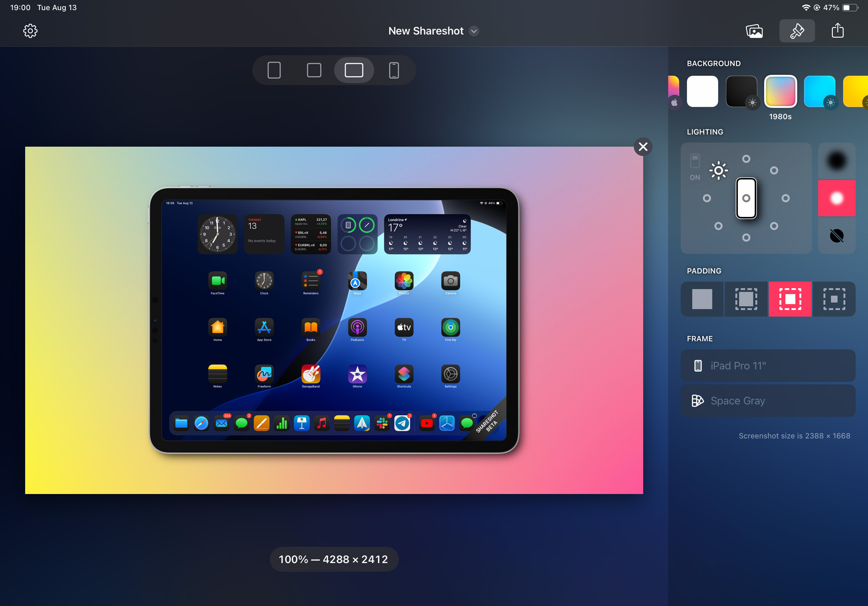The image size is (868, 606).
Task: Select the iPad landscape orientation frame
Action: click(353, 71)
